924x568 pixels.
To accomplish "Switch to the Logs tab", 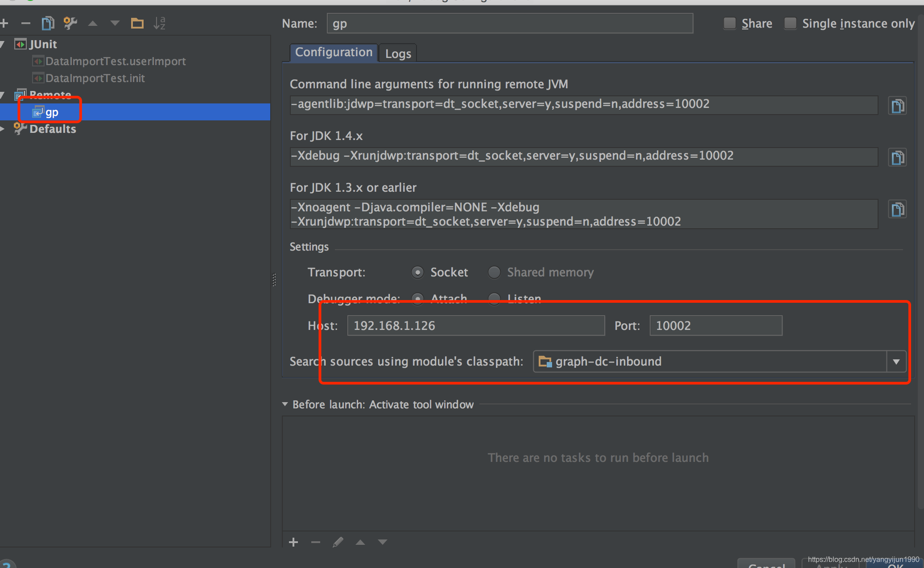I will 398,54.
